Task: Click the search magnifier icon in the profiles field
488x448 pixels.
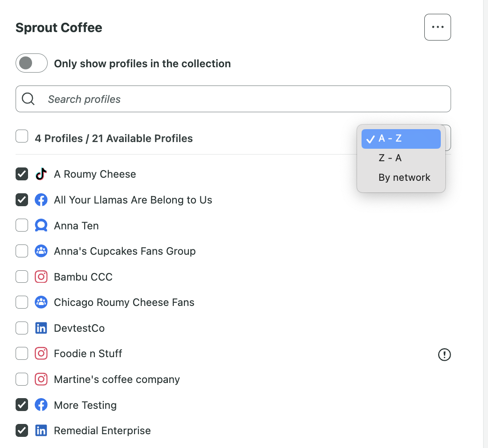Action: point(28,98)
